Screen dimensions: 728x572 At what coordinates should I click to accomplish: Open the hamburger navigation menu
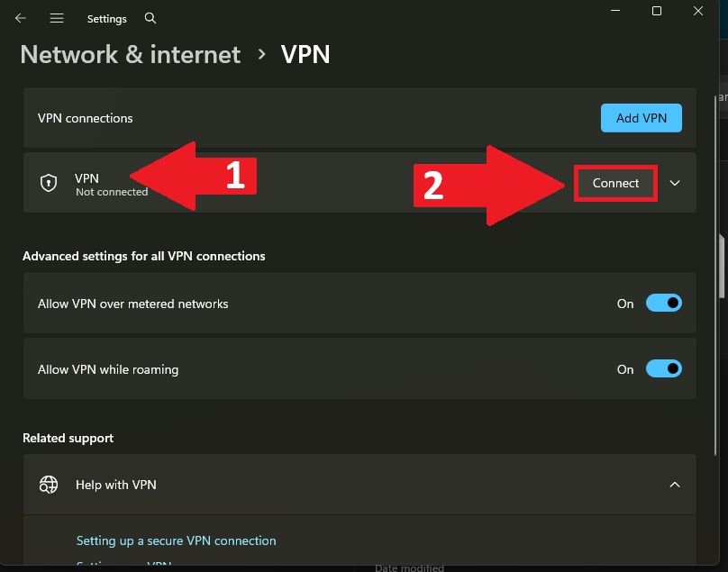[x=57, y=18]
